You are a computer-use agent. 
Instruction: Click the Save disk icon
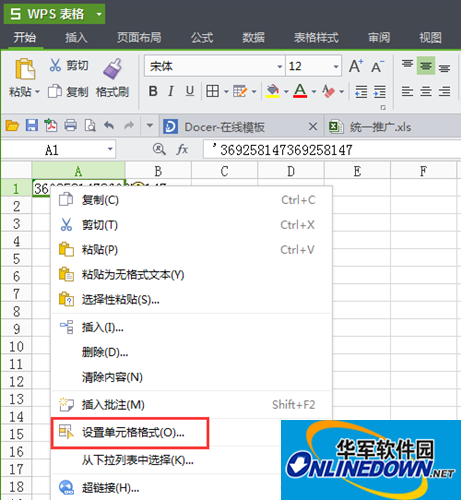coord(32,126)
